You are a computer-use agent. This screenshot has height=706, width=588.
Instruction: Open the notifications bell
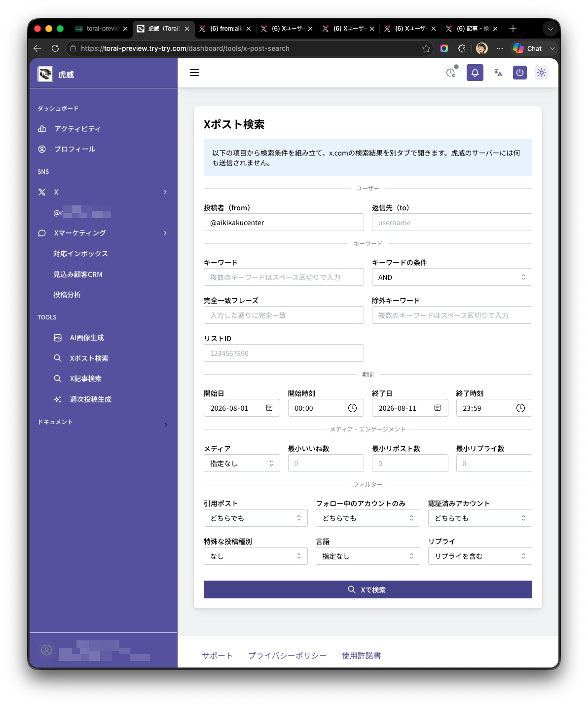pos(475,73)
